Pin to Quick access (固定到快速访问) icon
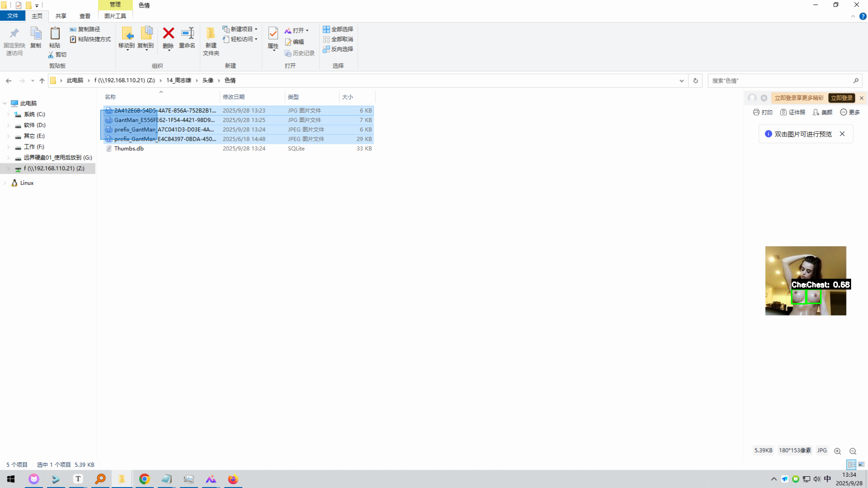 [x=14, y=33]
